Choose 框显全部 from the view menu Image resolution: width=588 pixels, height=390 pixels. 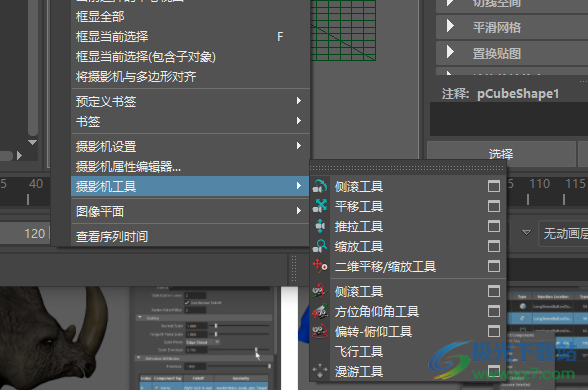point(190,16)
